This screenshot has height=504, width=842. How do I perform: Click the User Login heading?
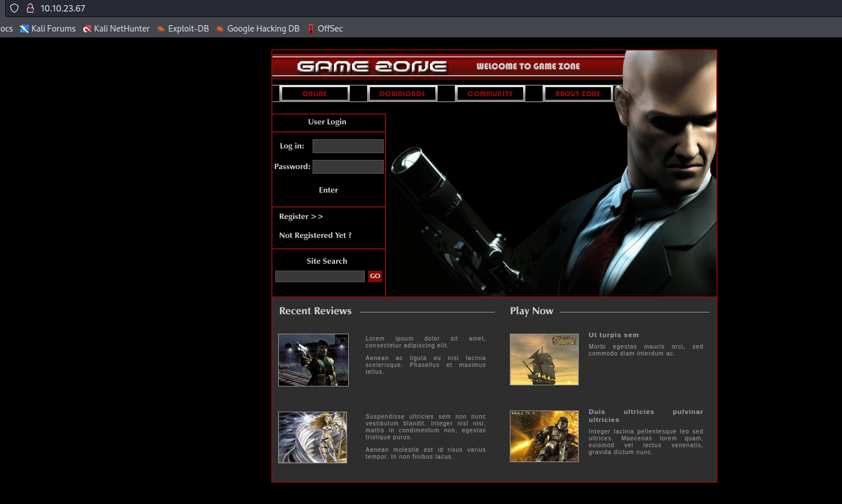click(x=328, y=122)
